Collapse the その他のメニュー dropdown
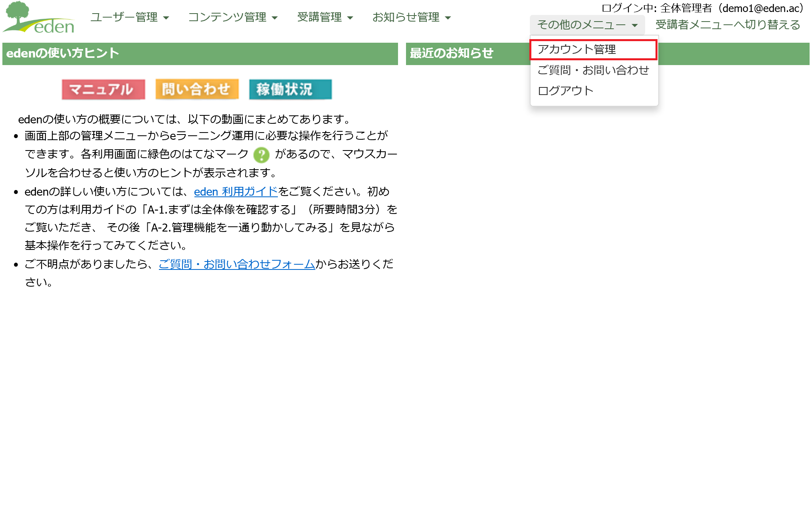The height and width of the screenshot is (511, 812). tap(587, 25)
